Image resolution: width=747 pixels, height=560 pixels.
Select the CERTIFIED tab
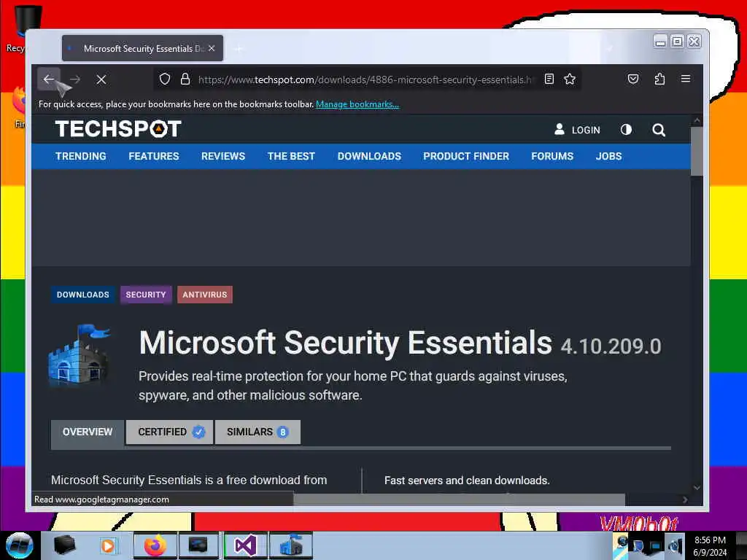(x=169, y=432)
